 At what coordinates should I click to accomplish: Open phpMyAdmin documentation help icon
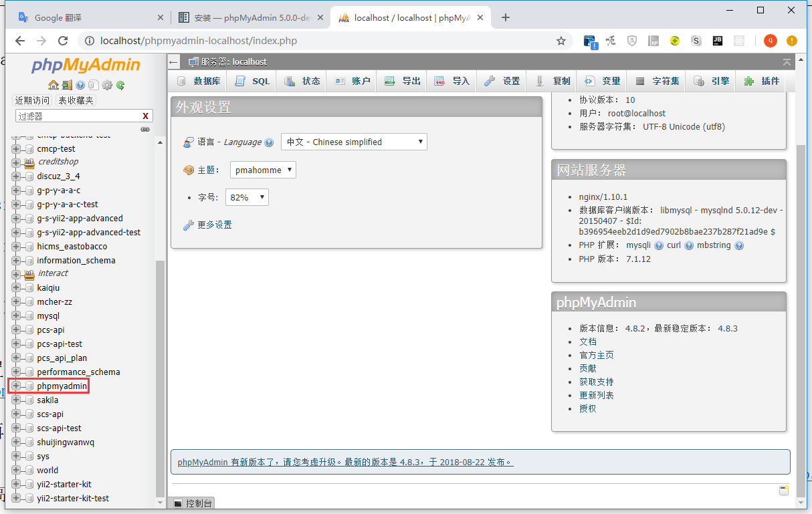80,85
